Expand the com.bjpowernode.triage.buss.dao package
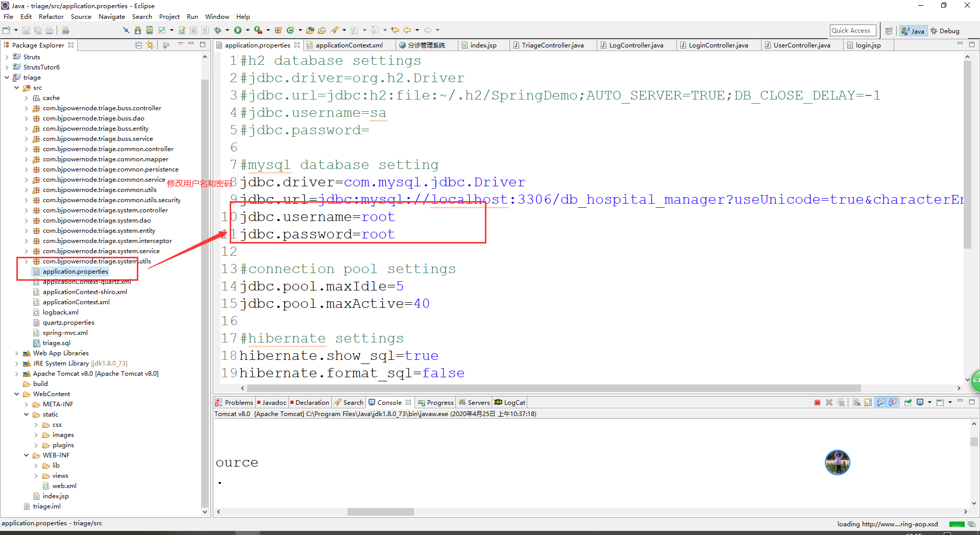The height and width of the screenshot is (535, 980). point(27,118)
